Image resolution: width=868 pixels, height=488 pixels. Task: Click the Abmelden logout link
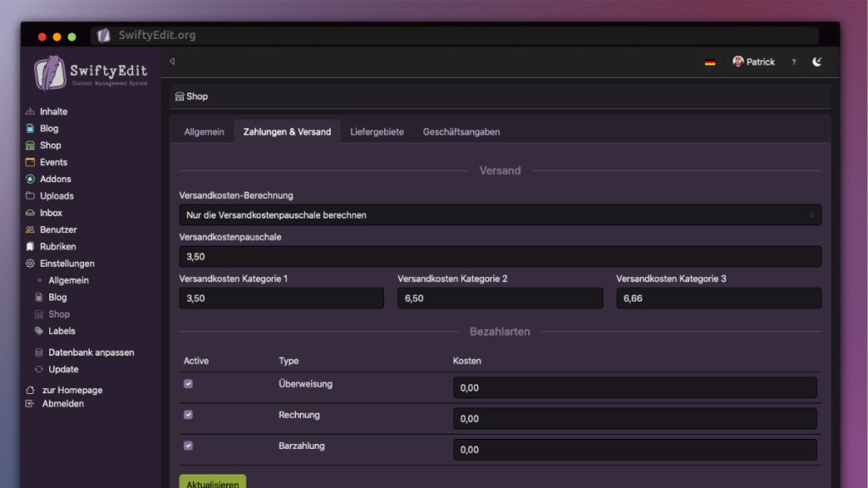63,404
